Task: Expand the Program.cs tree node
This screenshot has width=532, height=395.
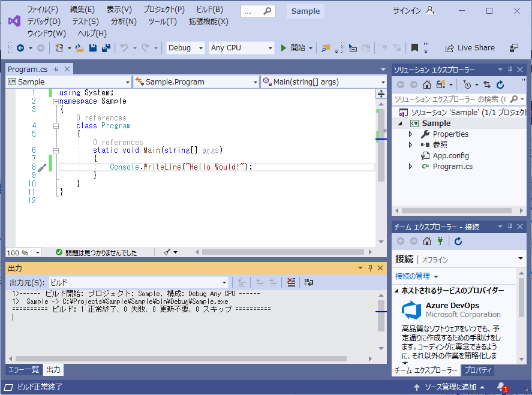Action: pos(410,167)
